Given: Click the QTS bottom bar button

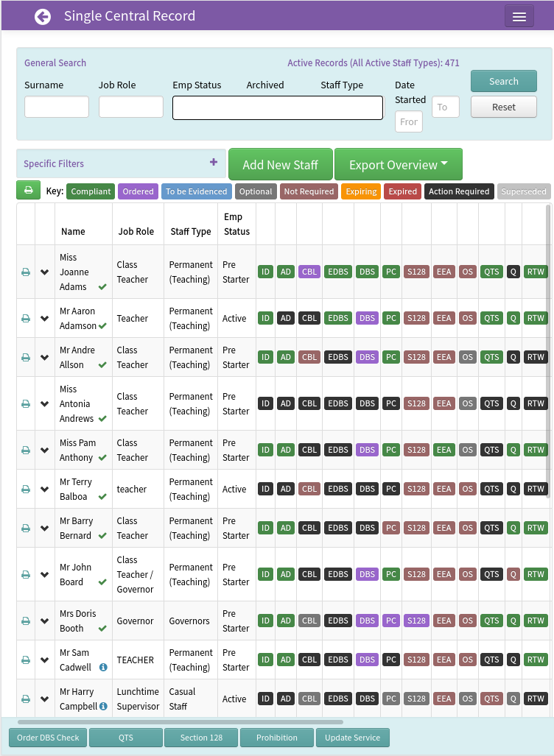Looking at the screenshot, I should pyautogui.click(x=126, y=738).
